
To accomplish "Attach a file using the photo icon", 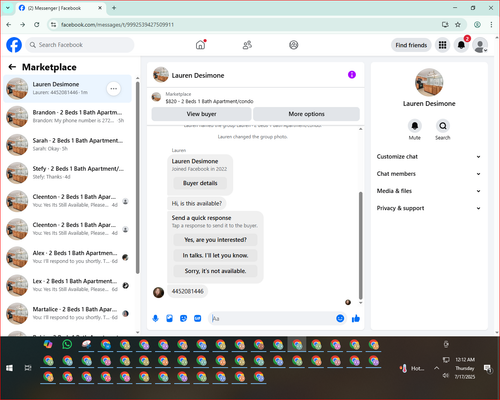I will 170,319.
